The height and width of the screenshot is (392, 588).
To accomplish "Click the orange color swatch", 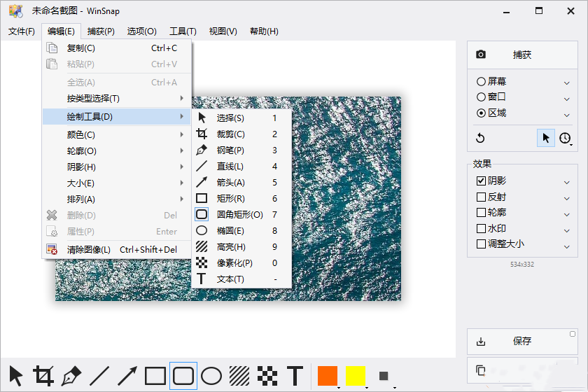I will 328,376.
